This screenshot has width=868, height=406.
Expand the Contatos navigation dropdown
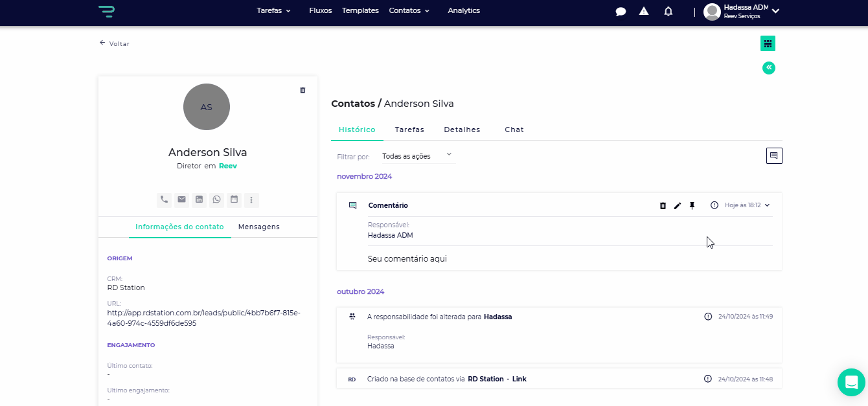[409, 11]
